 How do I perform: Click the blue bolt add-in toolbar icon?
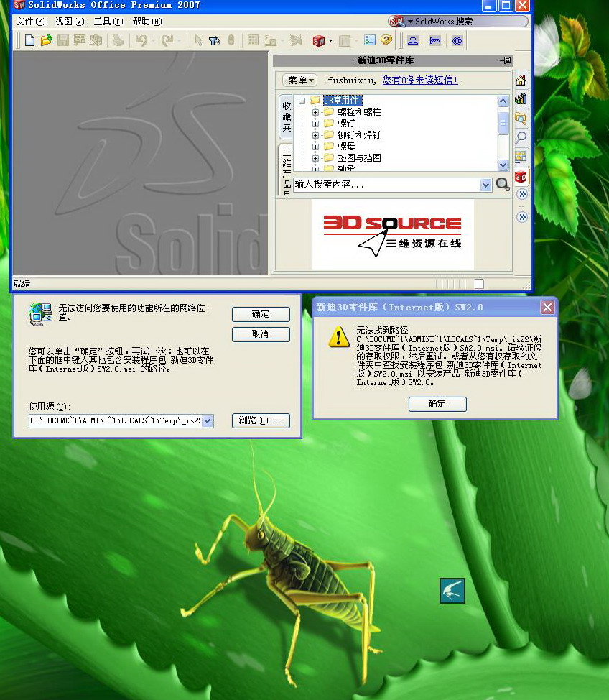pos(435,41)
